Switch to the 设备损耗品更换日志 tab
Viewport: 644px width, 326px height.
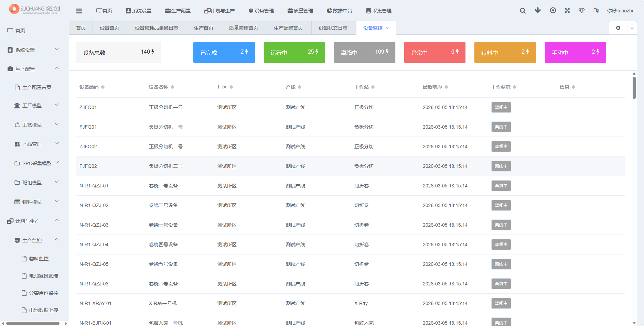[x=157, y=28]
